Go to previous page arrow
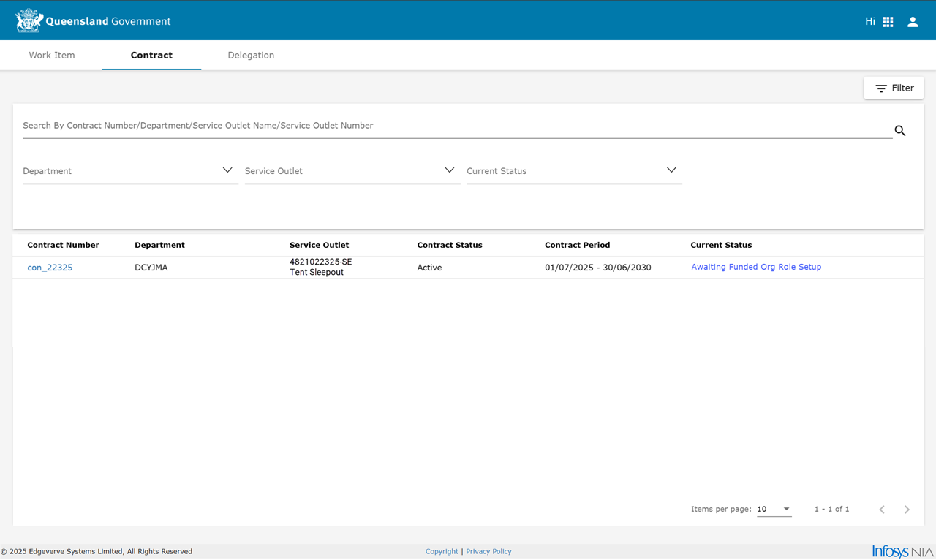 tap(882, 510)
